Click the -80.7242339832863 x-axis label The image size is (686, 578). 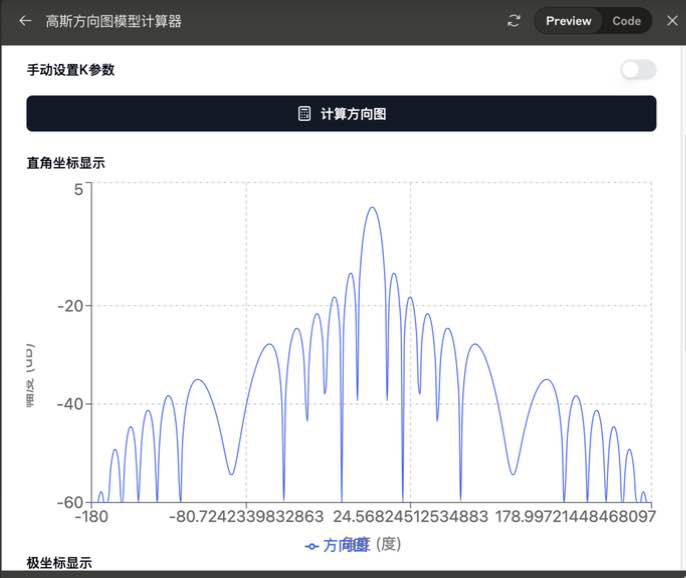(246, 517)
